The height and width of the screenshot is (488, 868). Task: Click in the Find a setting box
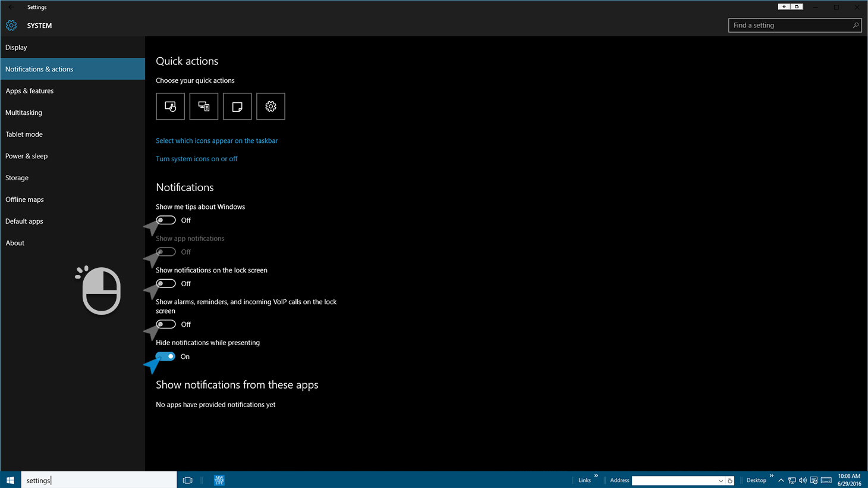(x=790, y=26)
